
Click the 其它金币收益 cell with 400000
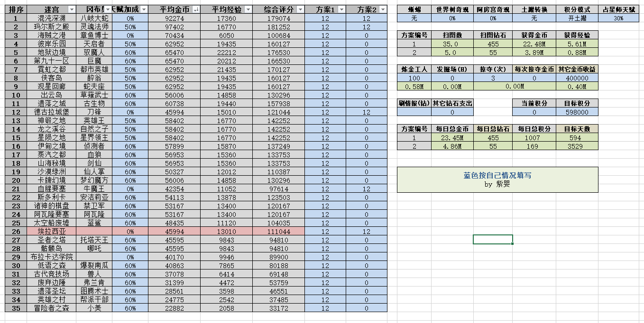click(x=577, y=78)
